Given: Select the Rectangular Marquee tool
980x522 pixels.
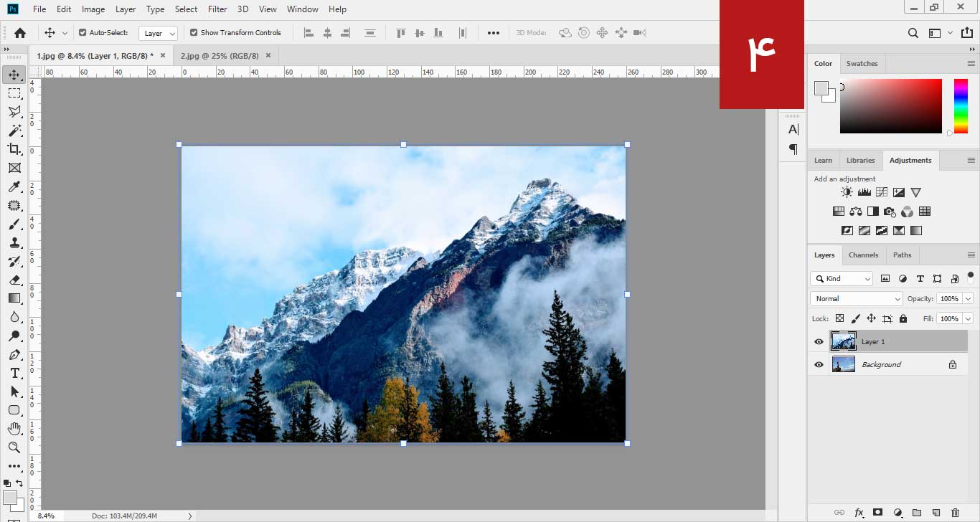Looking at the screenshot, I should [14, 93].
